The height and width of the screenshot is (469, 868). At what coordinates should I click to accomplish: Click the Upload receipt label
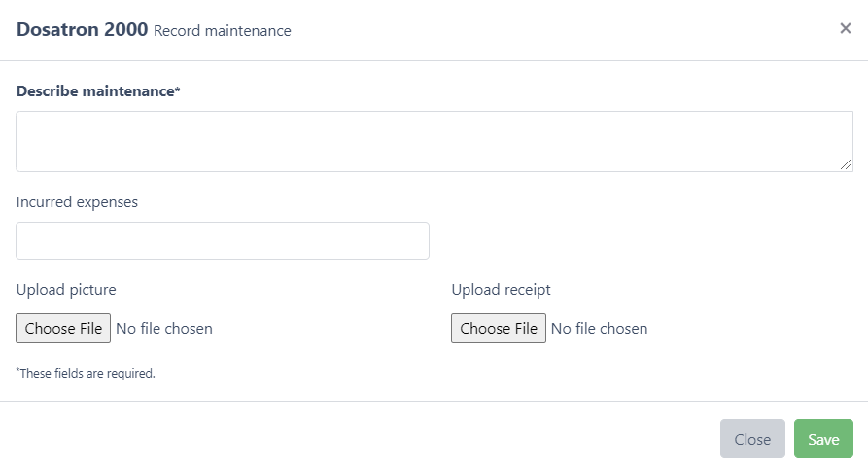[x=501, y=289]
